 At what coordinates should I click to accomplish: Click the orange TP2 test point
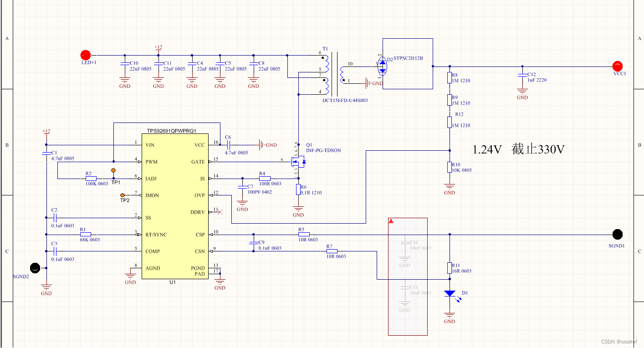(x=123, y=195)
